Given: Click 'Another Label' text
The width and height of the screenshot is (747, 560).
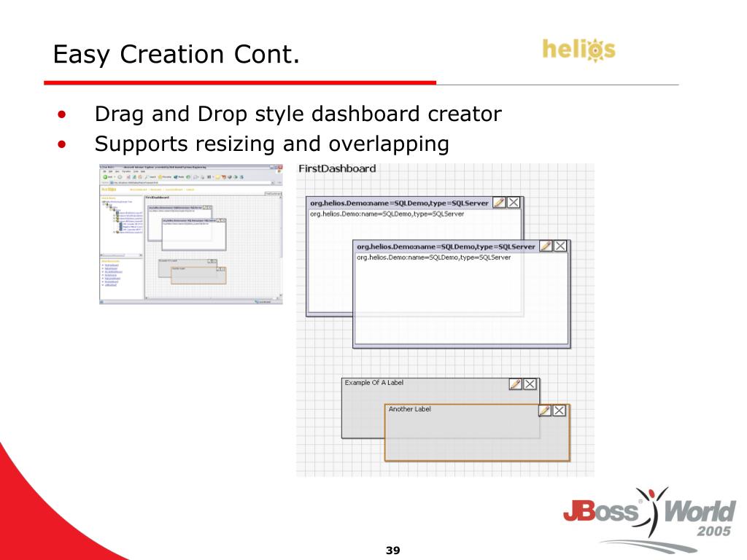Looking at the screenshot, I should click(410, 409).
